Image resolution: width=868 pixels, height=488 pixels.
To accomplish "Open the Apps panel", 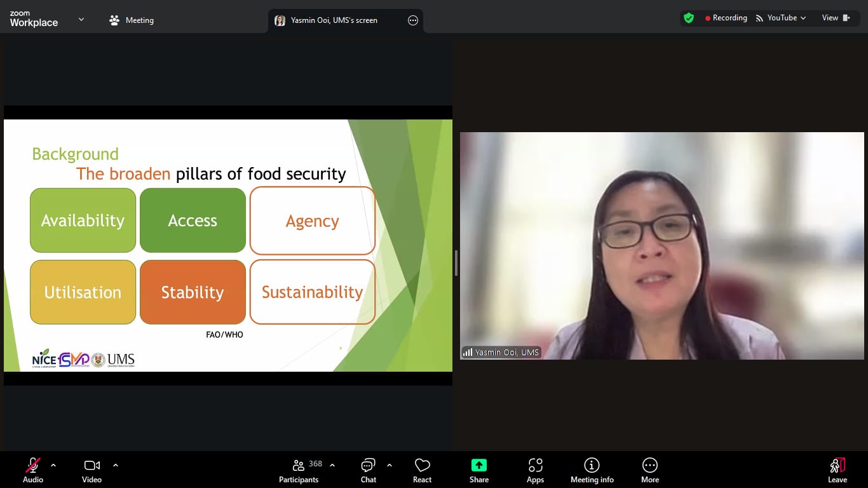I will (535, 470).
